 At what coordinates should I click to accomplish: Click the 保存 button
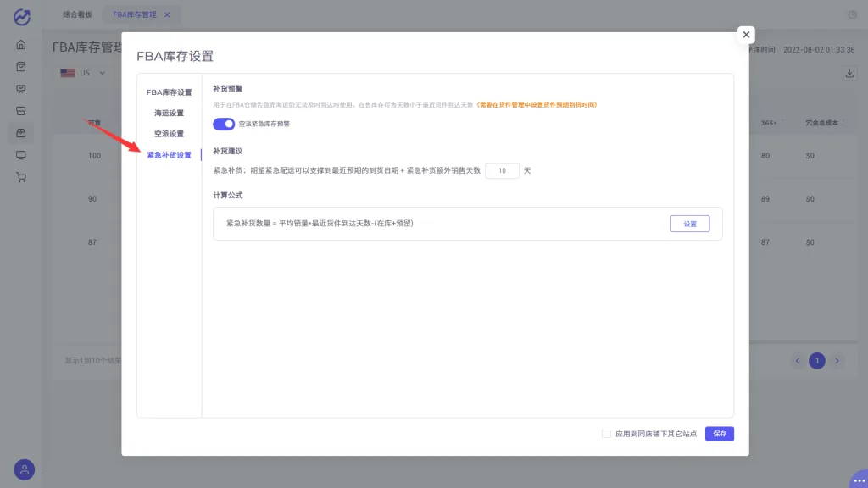[x=719, y=434]
